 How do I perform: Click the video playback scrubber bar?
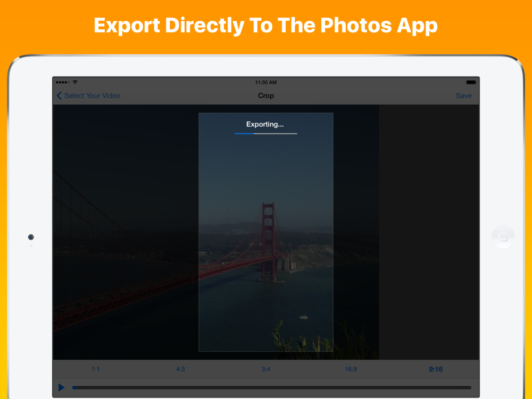[271, 387]
